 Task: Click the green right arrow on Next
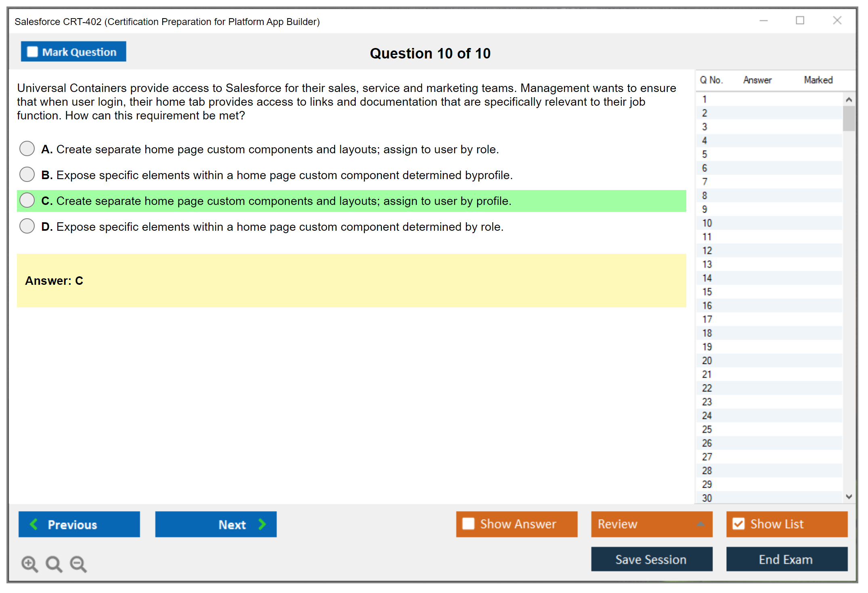(x=262, y=524)
